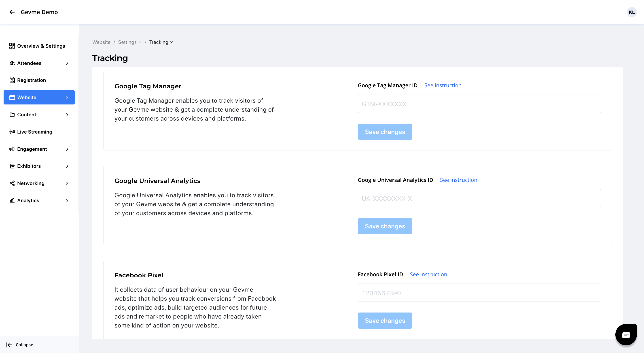This screenshot has height=353, width=644.
Task: Click the Website sidebar icon
Action: (12, 97)
